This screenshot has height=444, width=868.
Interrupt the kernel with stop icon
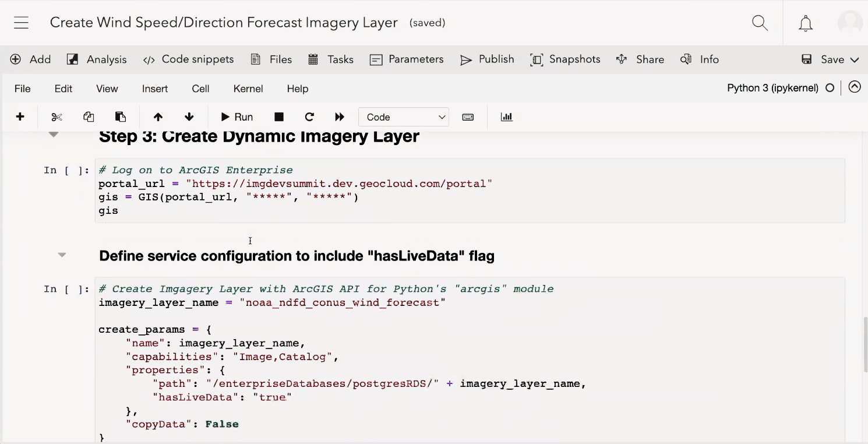(x=279, y=117)
